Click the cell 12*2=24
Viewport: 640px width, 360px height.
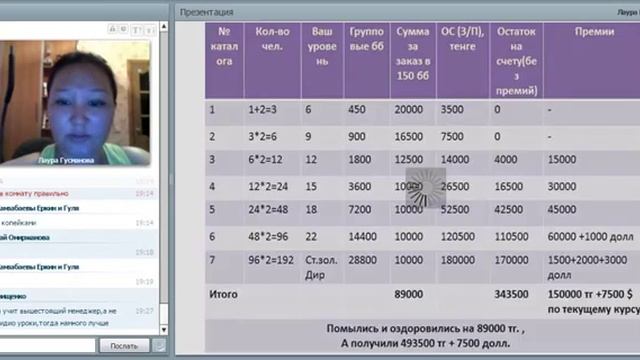pos(268,187)
